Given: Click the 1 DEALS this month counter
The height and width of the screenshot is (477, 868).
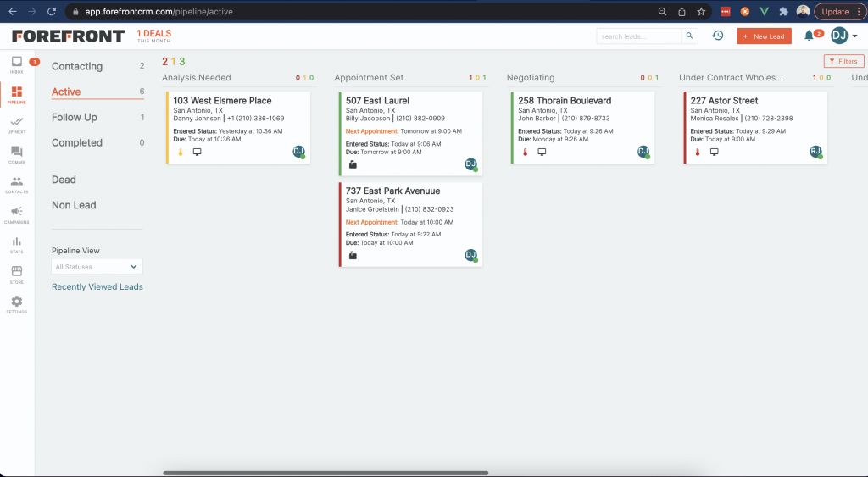Looking at the screenshot, I should pyautogui.click(x=154, y=36).
